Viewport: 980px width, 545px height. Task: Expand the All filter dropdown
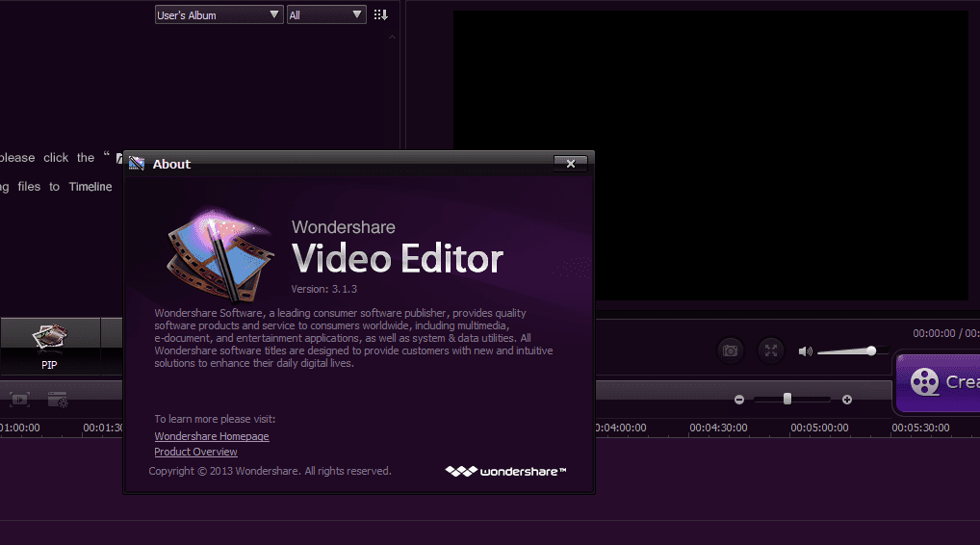coord(326,15)
